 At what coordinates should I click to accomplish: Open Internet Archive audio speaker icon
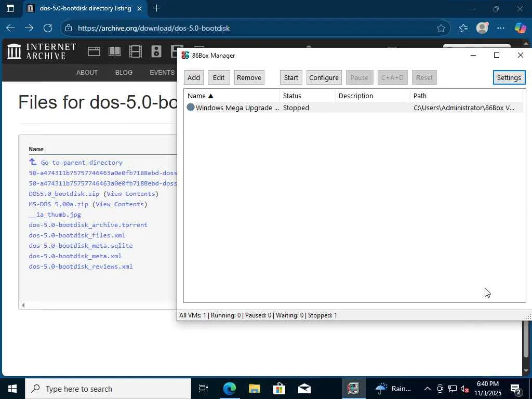click(x=156, y=51)
